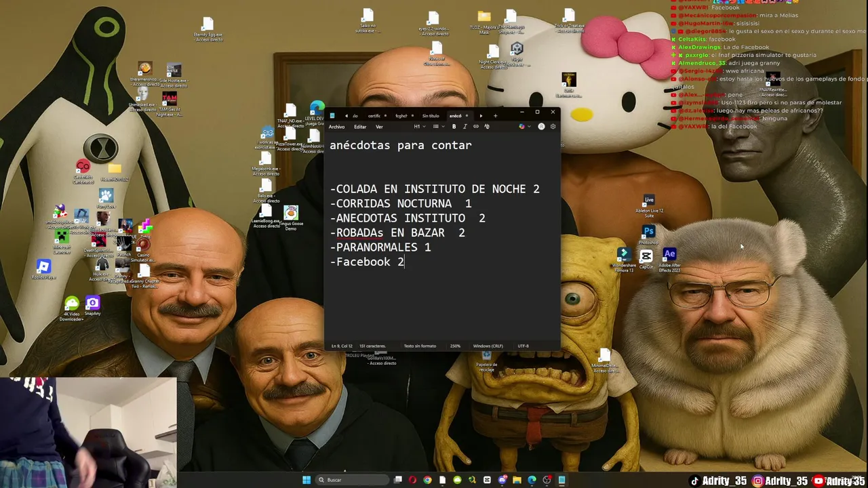The width and height of the screenshot is (868, 488).
Task: Click line '-CORRIDAS NOCTURNA 1'
Action: 401,203
